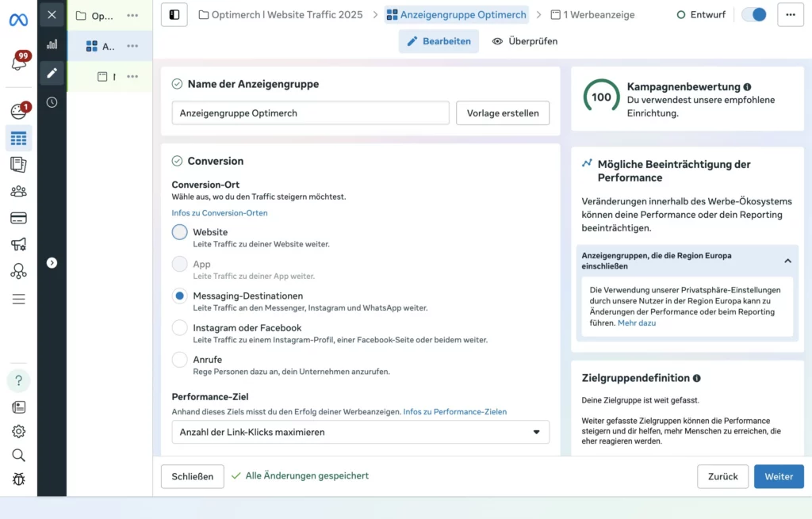The width and height of the screenshot is (812, 519).
Task: Choose the Anrufe radio option
Action: (x=180, y=359)
